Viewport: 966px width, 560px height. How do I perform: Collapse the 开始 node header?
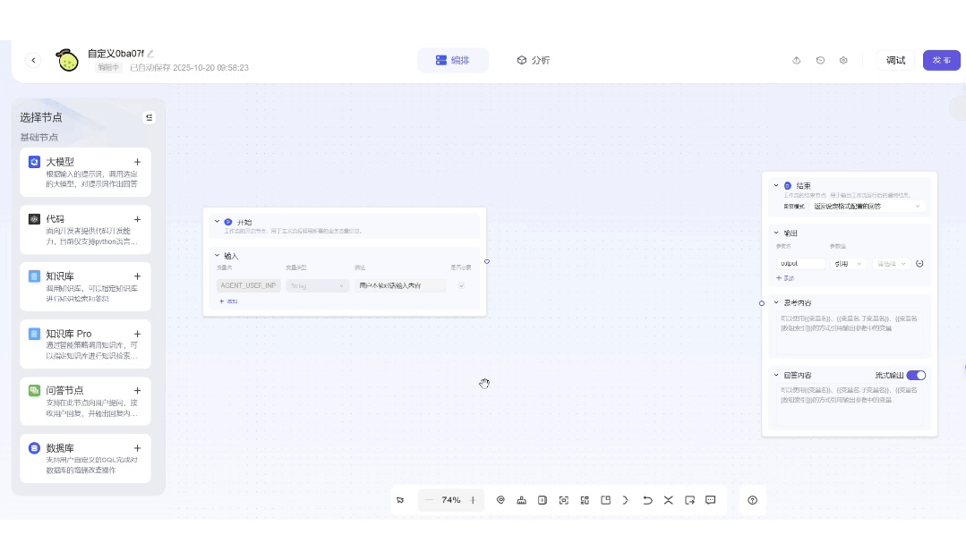click(217, 221)
